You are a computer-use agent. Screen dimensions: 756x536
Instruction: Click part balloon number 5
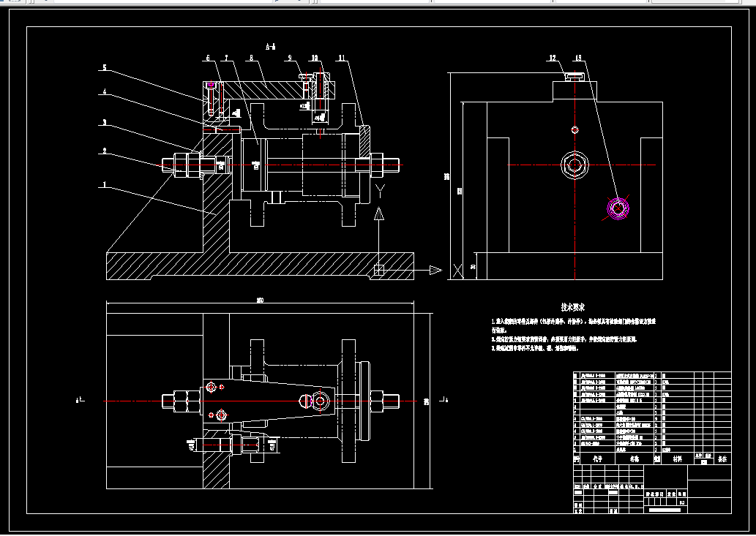[x=105, y=67]
